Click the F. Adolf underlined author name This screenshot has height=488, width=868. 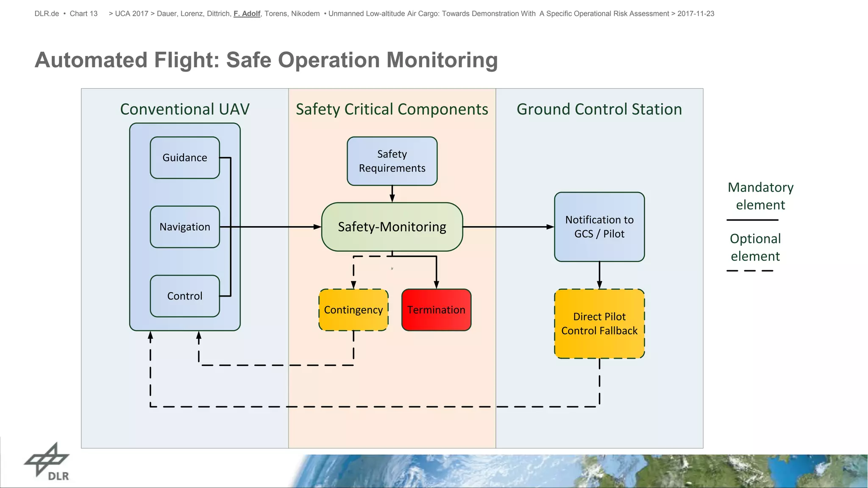(247, 14)
